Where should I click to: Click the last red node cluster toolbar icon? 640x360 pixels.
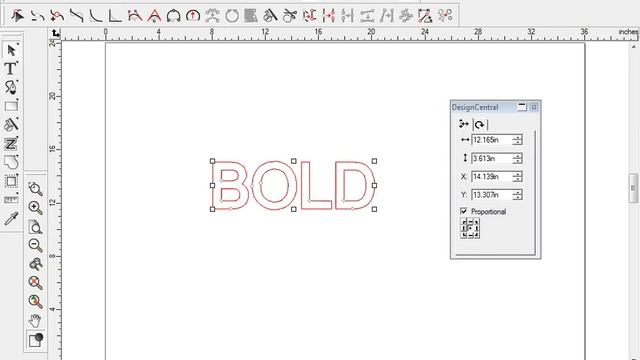coord(445,16)
